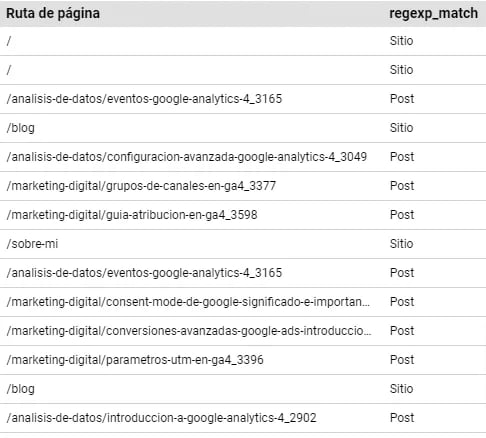Click Post value in the configuracion-avanzada row
Screen dimensions: 486x438
pos(402,157)
